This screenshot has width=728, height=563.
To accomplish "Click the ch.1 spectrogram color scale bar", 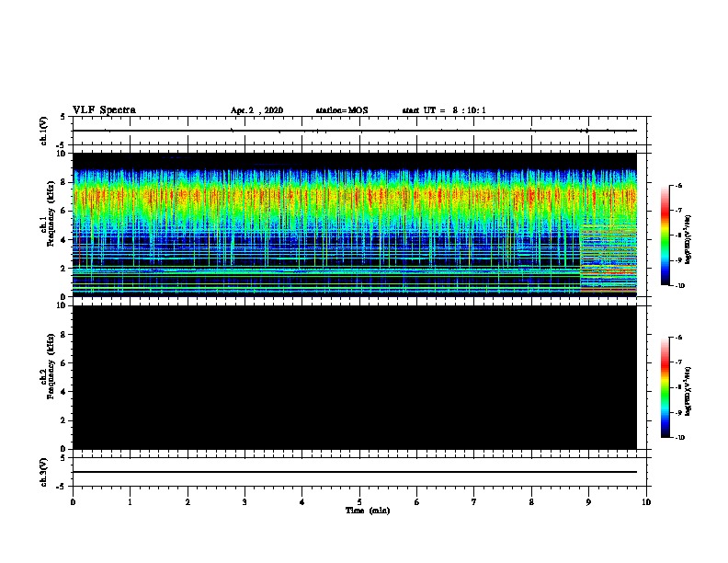I will (665, 236).
